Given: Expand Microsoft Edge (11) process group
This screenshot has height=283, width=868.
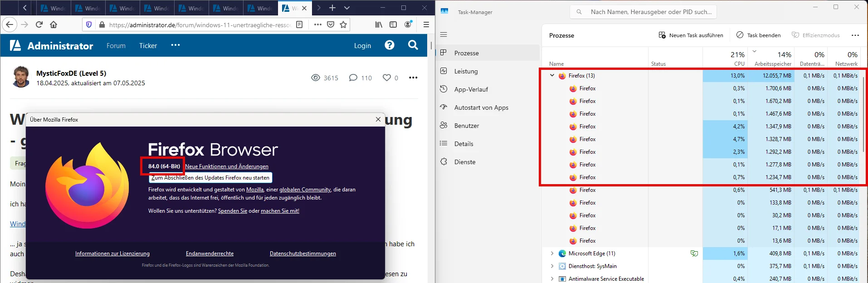Looking at the screenshot, I should point(552,254).
